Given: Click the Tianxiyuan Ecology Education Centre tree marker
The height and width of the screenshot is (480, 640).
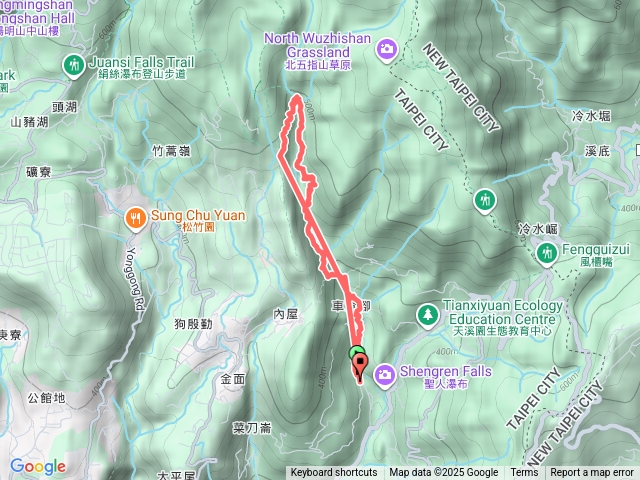Looking at the screenshot, I should tap(427, 316).
